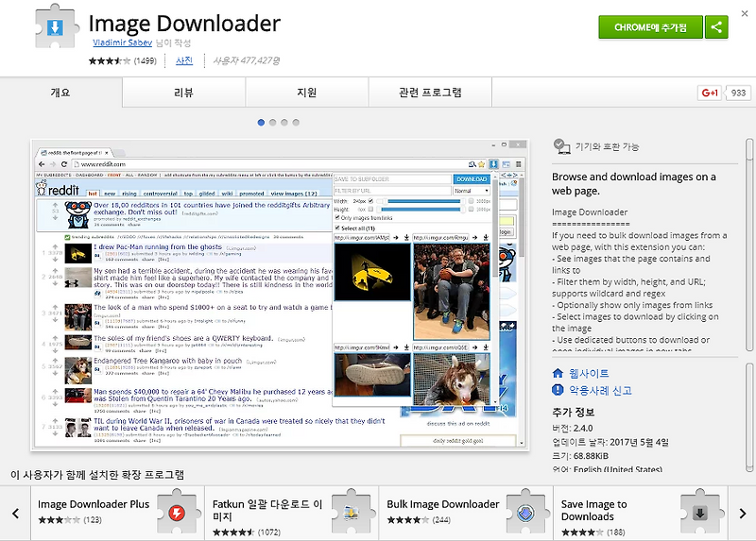Click the 크기: 68.88KiB text
This screenshot has width=756, height=541.
580,456
